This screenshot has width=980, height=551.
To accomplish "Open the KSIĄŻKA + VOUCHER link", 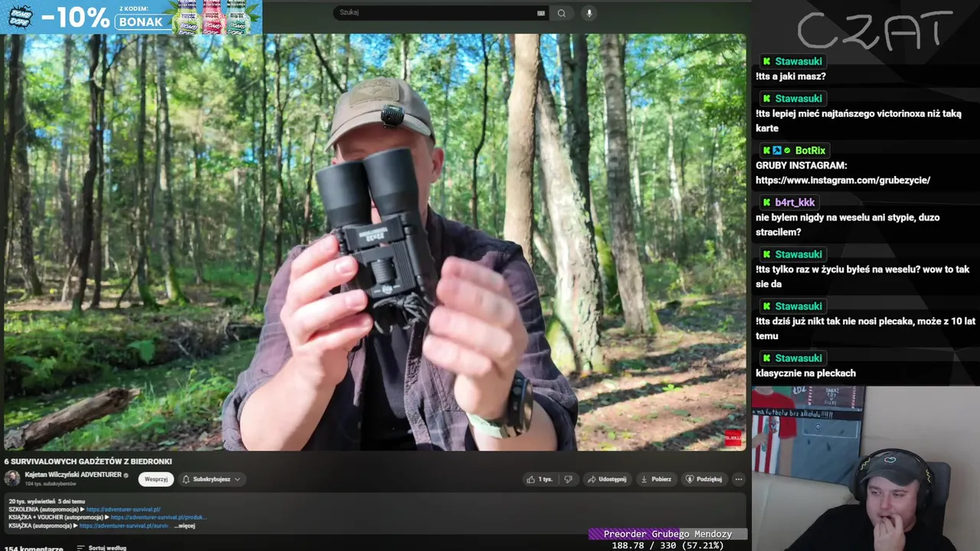I will pos(158,517).
